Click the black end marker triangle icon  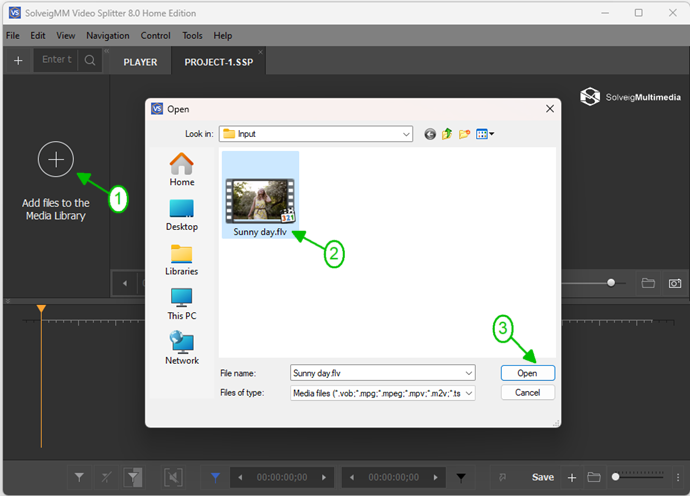click(x=461, y=478)
